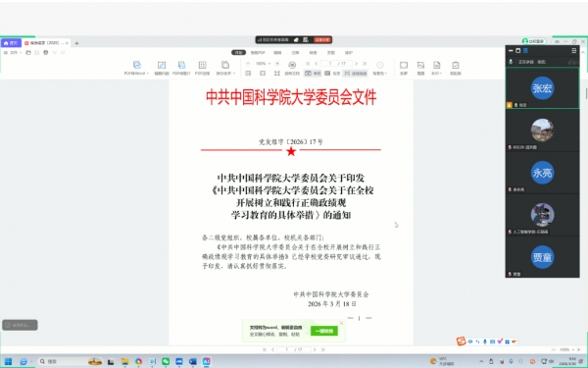Zoom in with the plus icon in toolbar

point(277,64)
